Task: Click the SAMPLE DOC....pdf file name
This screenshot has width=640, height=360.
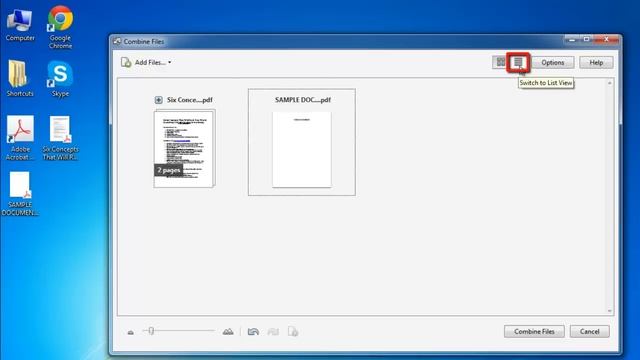Action: 302,100
